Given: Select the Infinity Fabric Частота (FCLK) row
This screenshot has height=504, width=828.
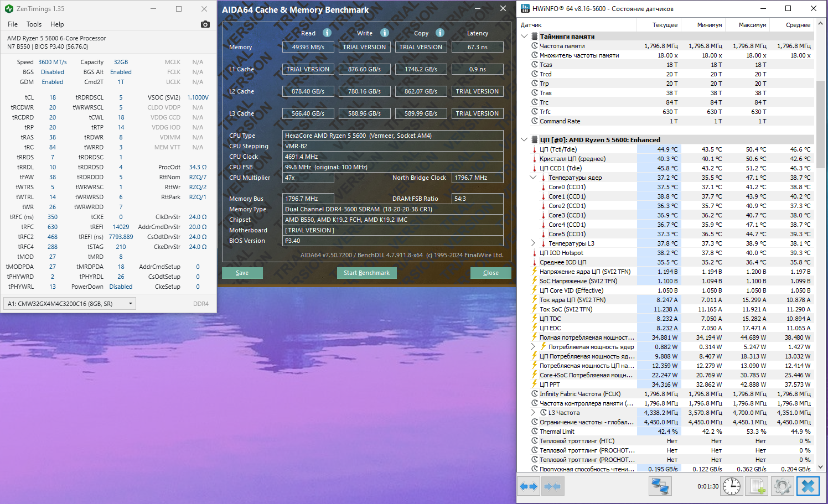Looking at the screenshot, I should 666,394.
